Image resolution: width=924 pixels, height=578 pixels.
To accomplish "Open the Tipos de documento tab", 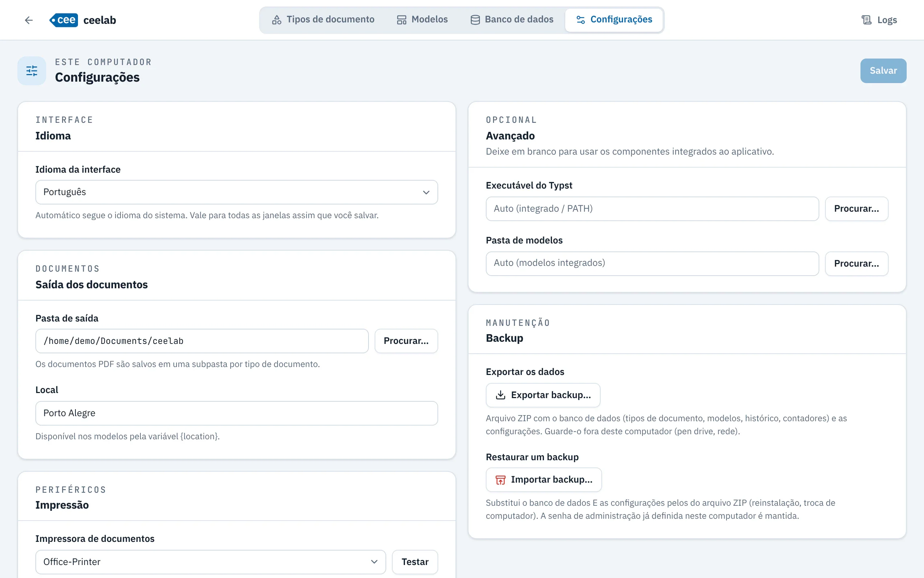I will (323, 20).
